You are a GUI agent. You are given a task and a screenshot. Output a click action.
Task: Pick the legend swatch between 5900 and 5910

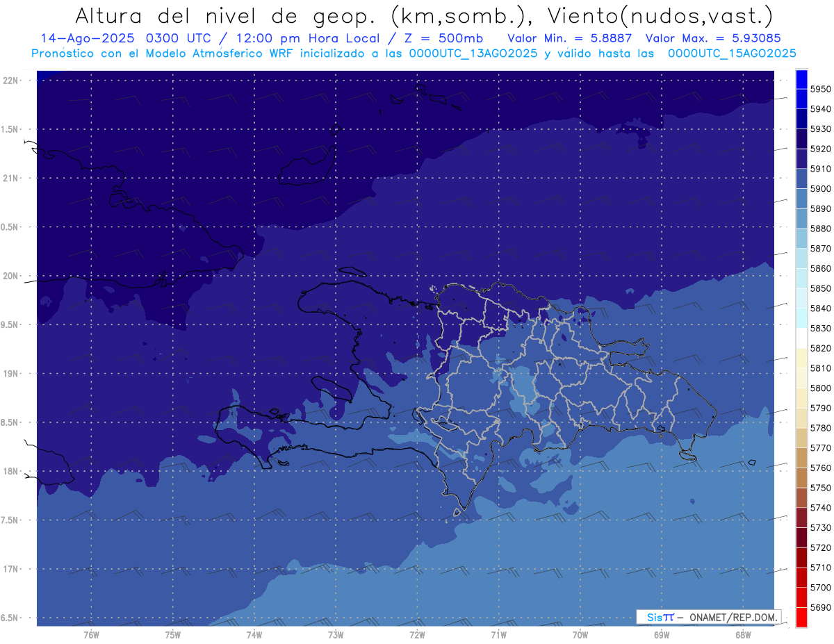801,179
